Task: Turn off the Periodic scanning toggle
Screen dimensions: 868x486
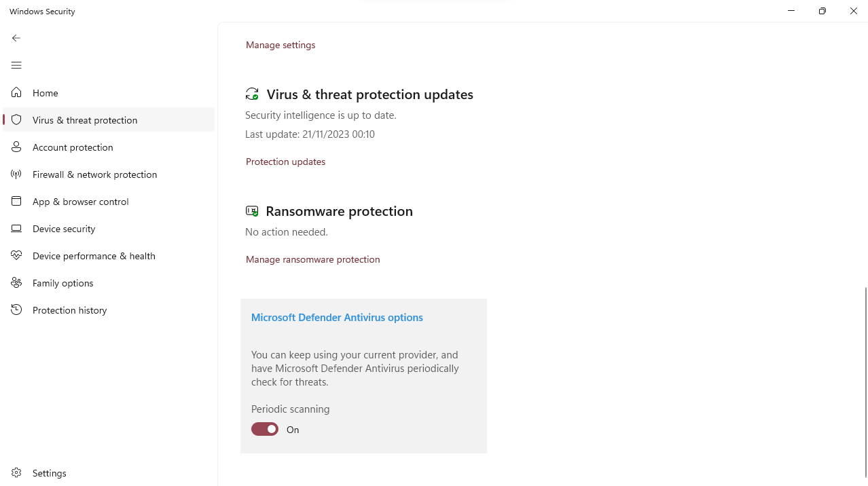Action: click(x=265, y=429)
